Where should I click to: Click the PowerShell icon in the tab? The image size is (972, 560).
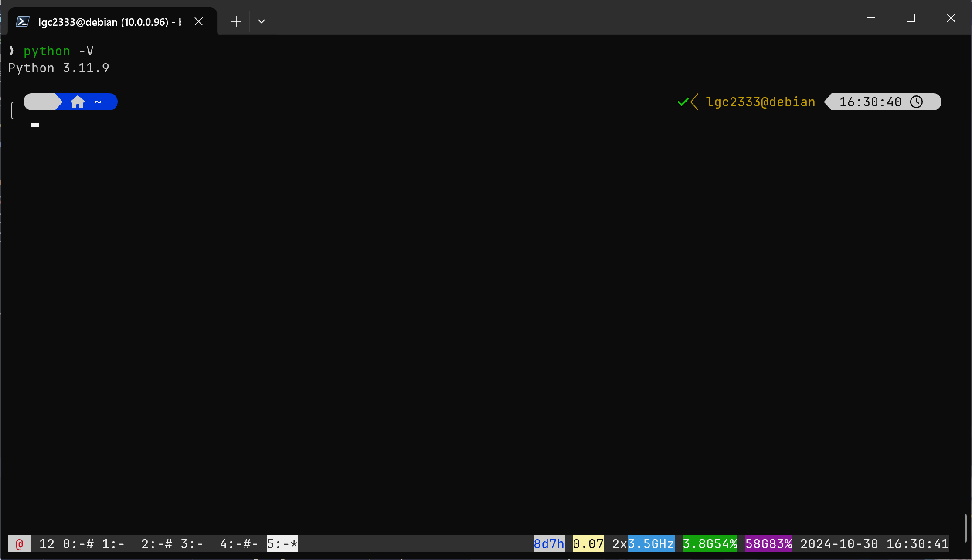22,21
